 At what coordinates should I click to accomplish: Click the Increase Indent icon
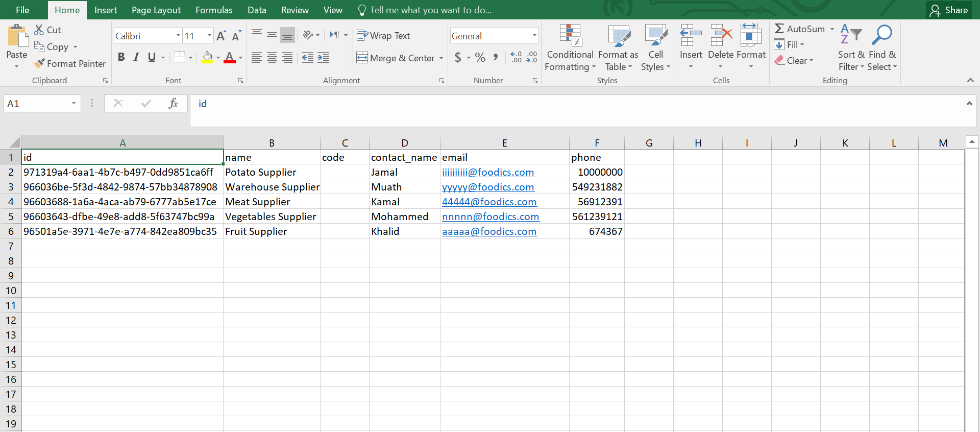click(x=323, y=58)
